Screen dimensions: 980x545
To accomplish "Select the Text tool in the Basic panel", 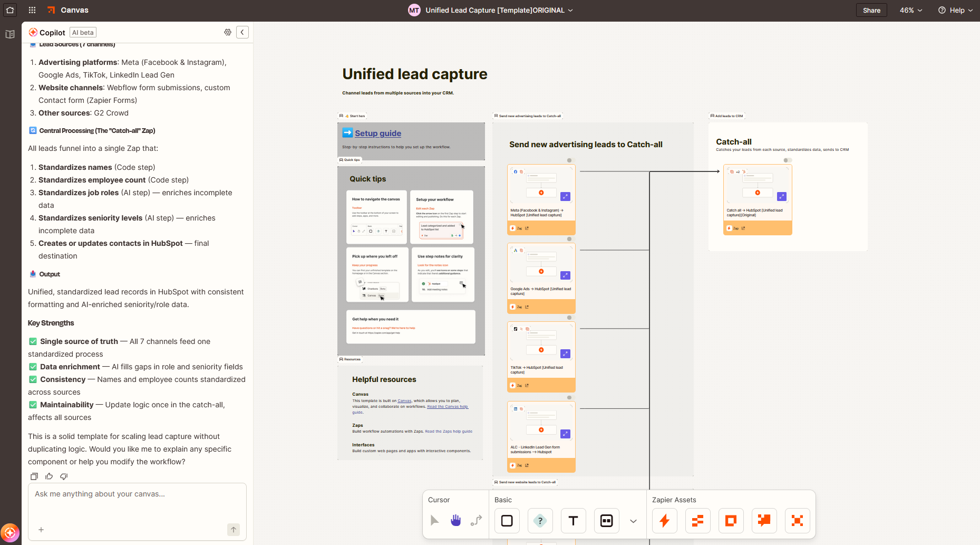I will [573, 520].
